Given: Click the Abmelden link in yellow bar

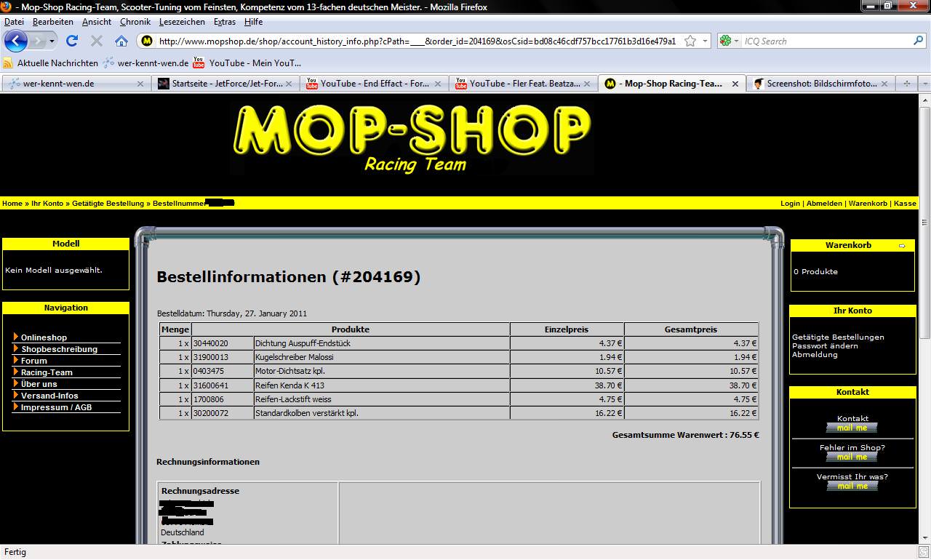Looking at the screenshot, I should 824,204.
